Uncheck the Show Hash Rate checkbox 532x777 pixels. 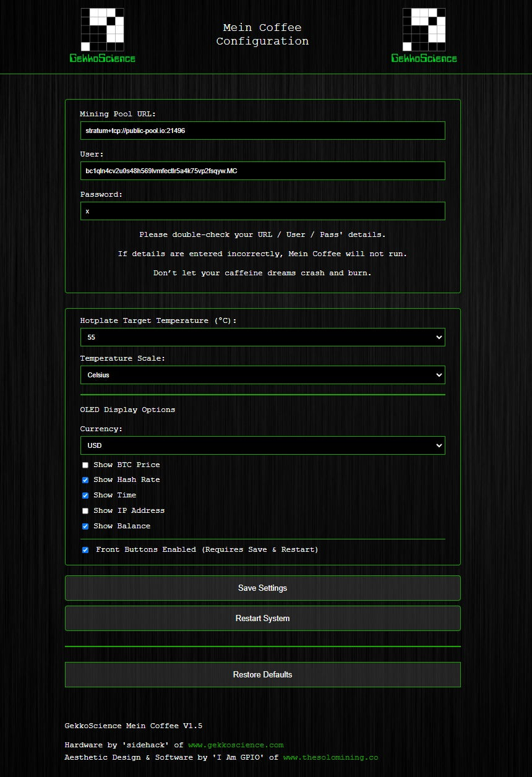click(85, 480)
